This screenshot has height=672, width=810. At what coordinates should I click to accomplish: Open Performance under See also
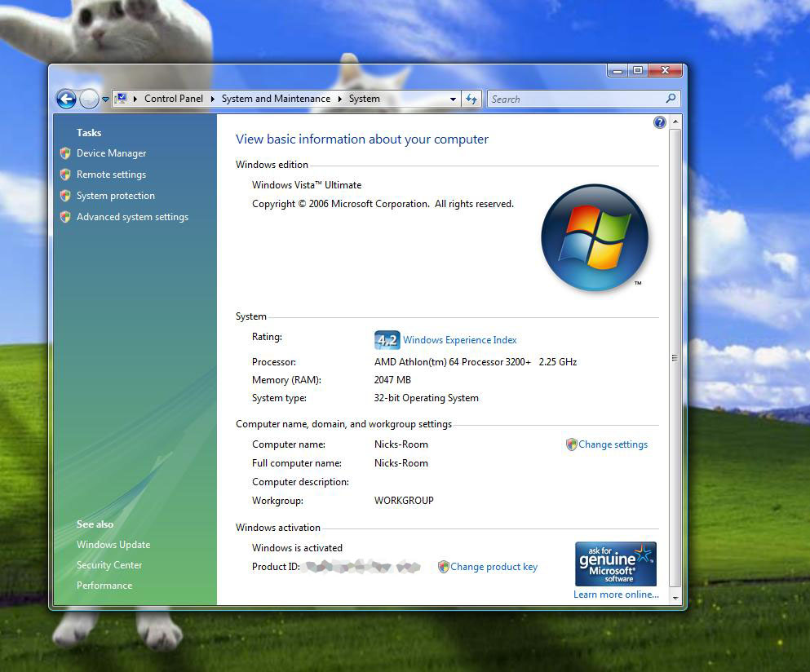(104, 586)
